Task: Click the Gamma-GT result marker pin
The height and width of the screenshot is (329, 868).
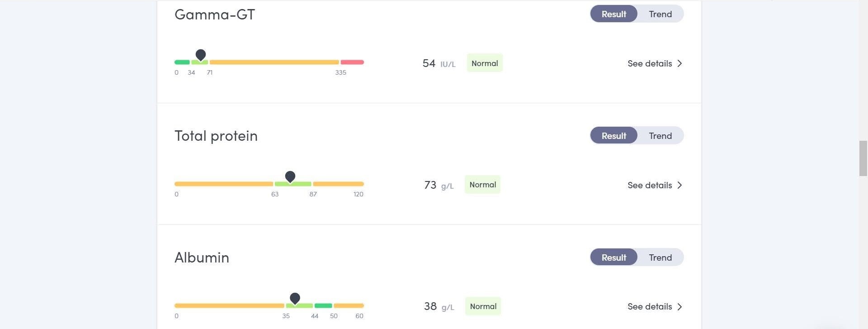Action: point(201,55)
